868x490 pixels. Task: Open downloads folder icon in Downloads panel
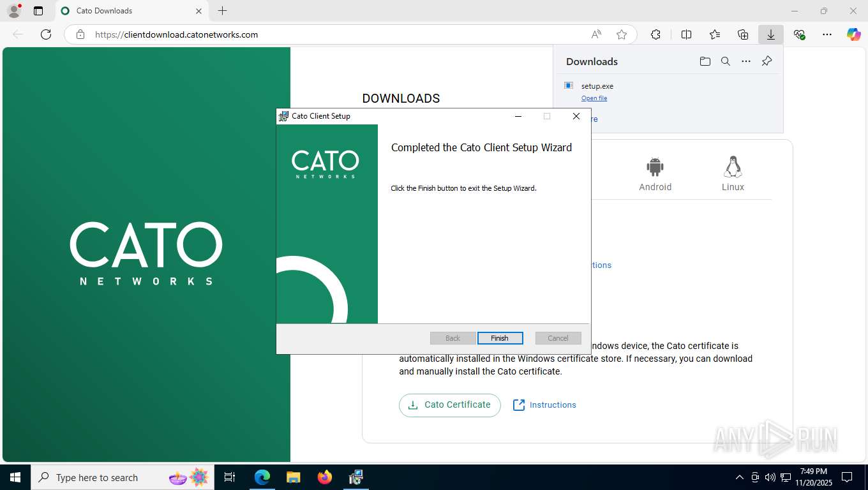click(x=705, y=61)
